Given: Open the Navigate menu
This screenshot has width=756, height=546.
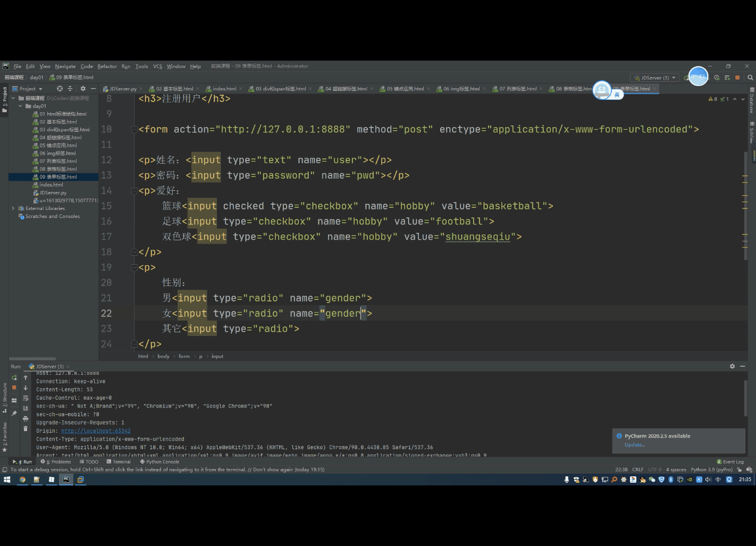Looking at the screenshot, I should (65, 66).
